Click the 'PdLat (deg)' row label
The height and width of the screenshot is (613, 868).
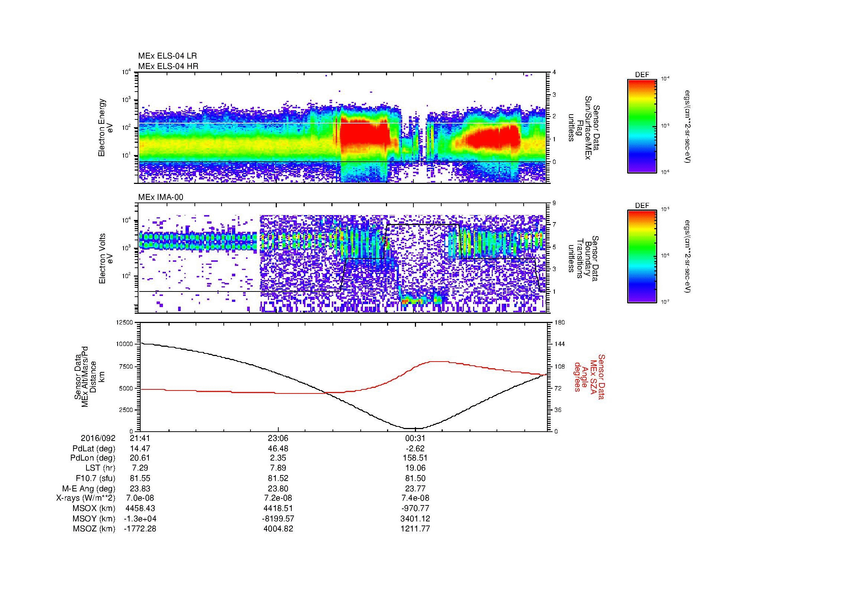94,449
